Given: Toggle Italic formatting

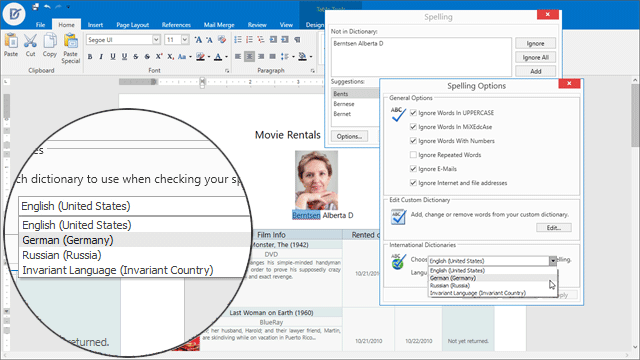Looking at the screenshot, I should (101, 57).
